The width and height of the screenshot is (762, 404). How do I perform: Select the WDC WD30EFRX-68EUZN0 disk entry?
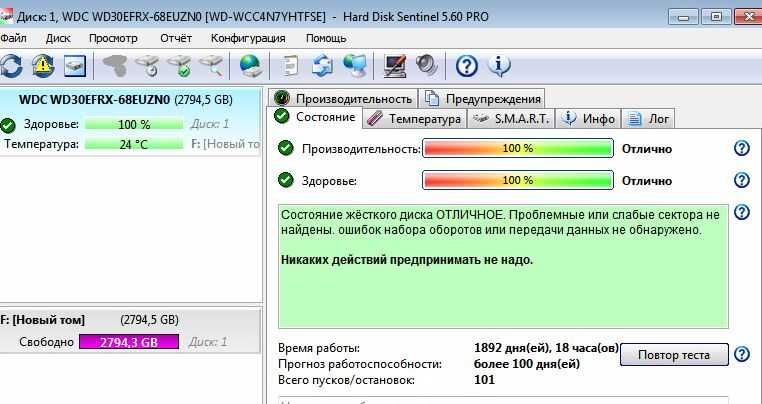click(130, 122)
